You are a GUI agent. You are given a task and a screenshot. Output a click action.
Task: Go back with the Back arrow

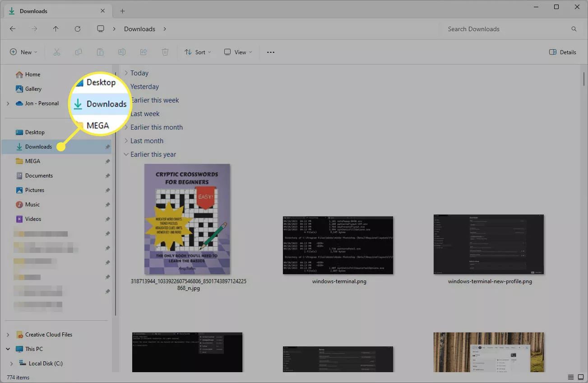13,29
